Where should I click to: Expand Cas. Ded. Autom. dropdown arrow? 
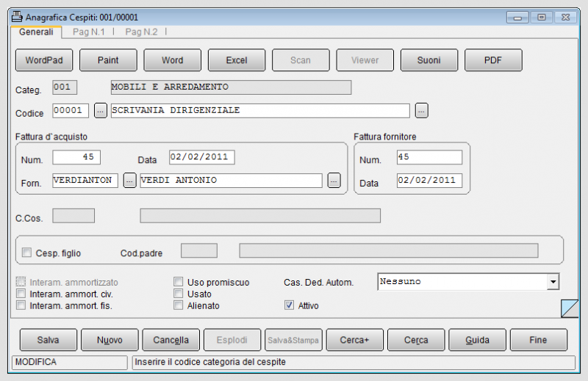553,282
